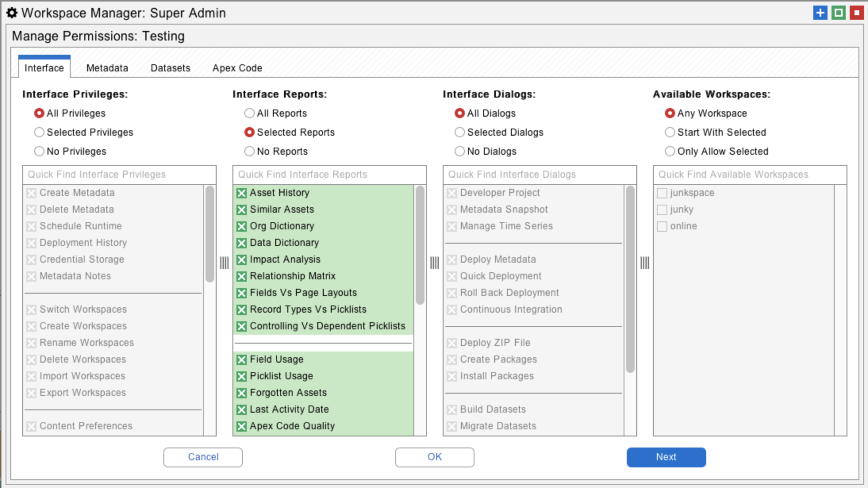Click the Quick Find Interface Privileges field

(119, 175)
